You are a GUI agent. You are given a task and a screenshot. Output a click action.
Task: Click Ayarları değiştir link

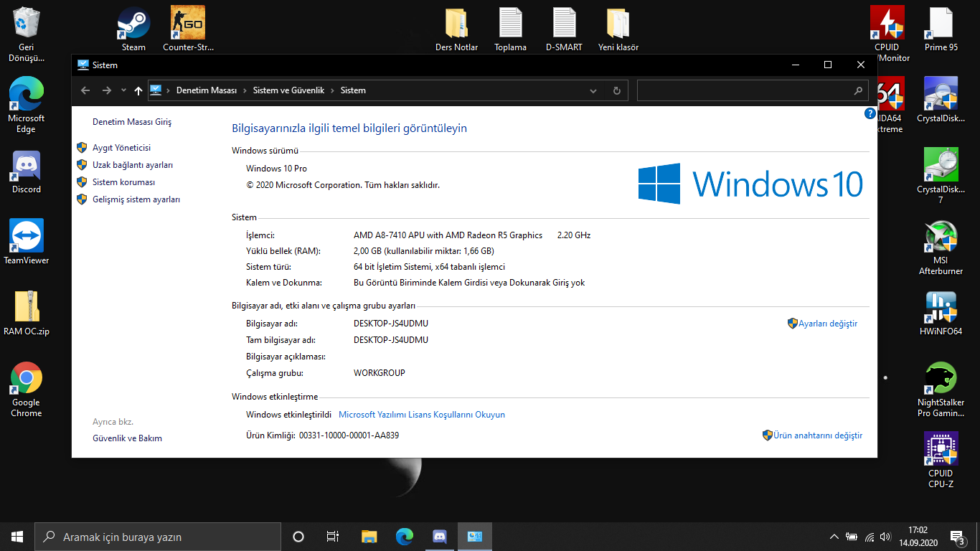[x=828, y=324]
